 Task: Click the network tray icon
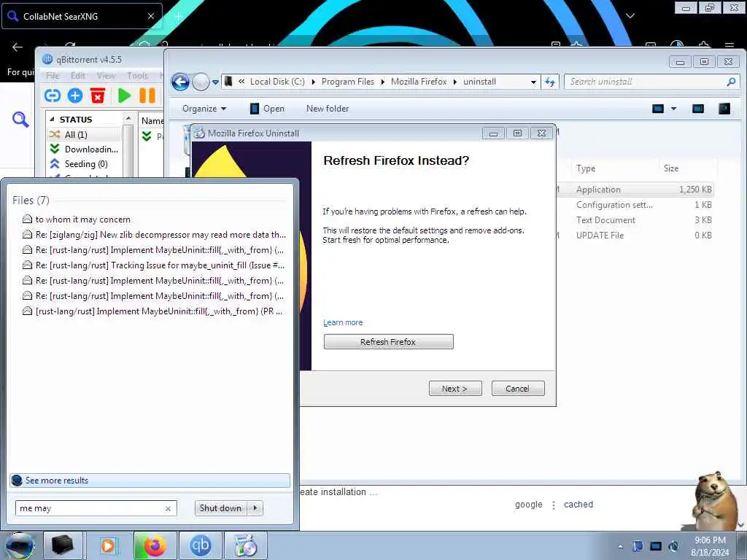pyautogui.click(x=656, y=546)
